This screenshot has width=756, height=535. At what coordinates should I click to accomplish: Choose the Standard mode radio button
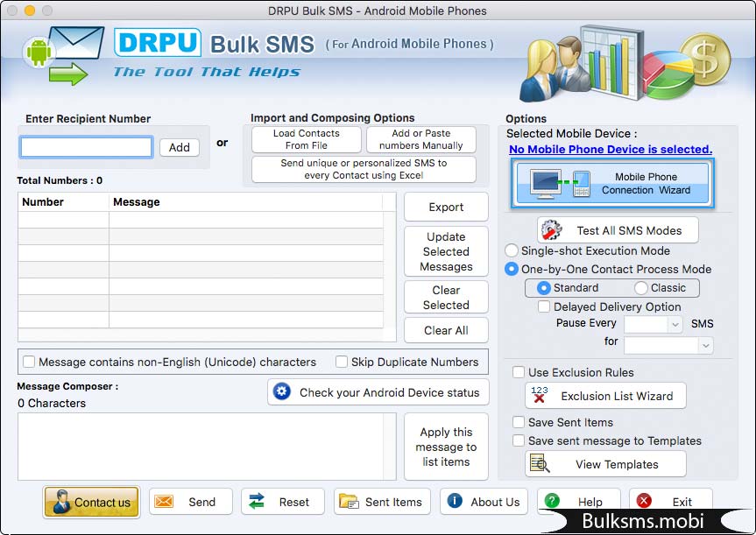pos(543,288)
